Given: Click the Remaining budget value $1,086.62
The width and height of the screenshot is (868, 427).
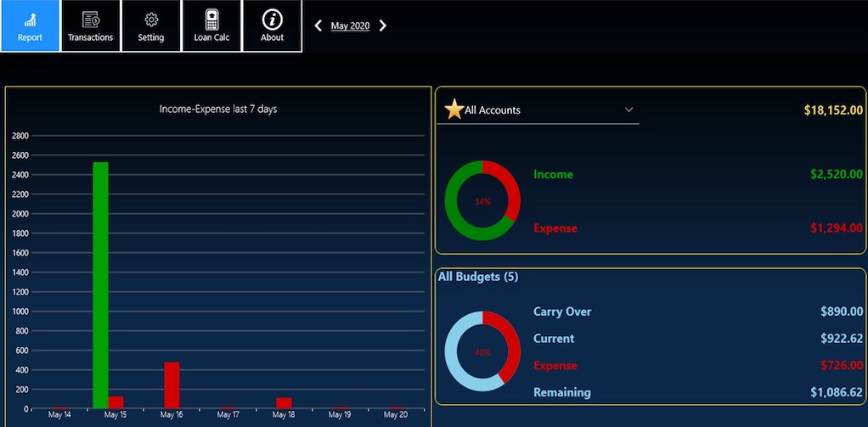Looking at the screenshot, I should pyautogui.click(x=836, y=392).
